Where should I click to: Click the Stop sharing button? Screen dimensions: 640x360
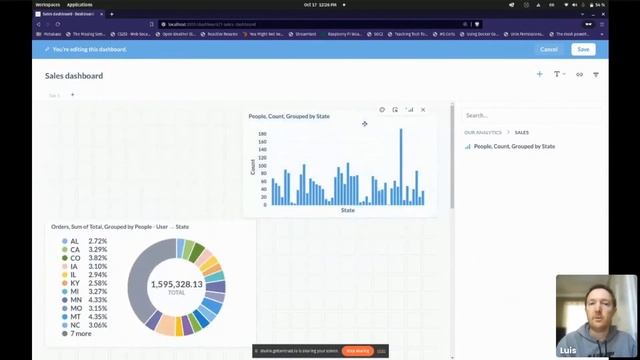(358, 351)
